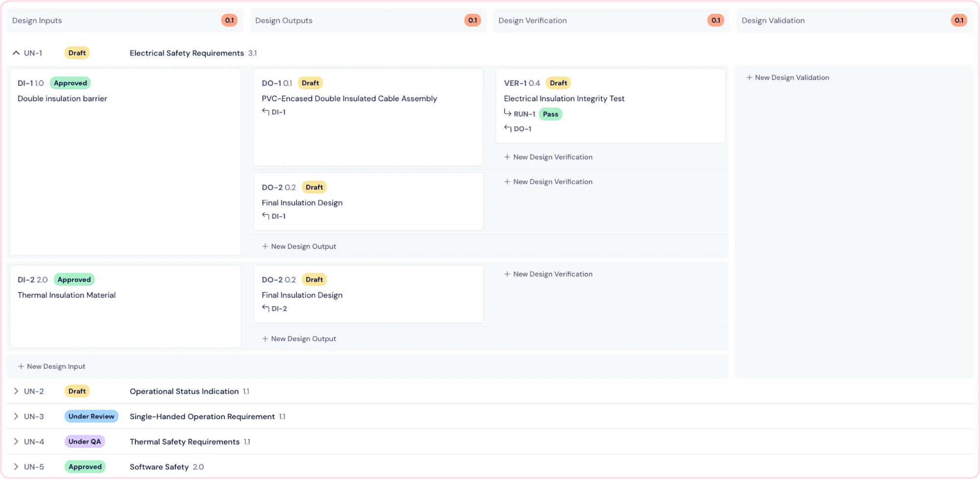The height and width of the screenshot is (479, 980).
Task: Expand the UN-4 Thermal Safety Requirements row
Action: [16, 442]
